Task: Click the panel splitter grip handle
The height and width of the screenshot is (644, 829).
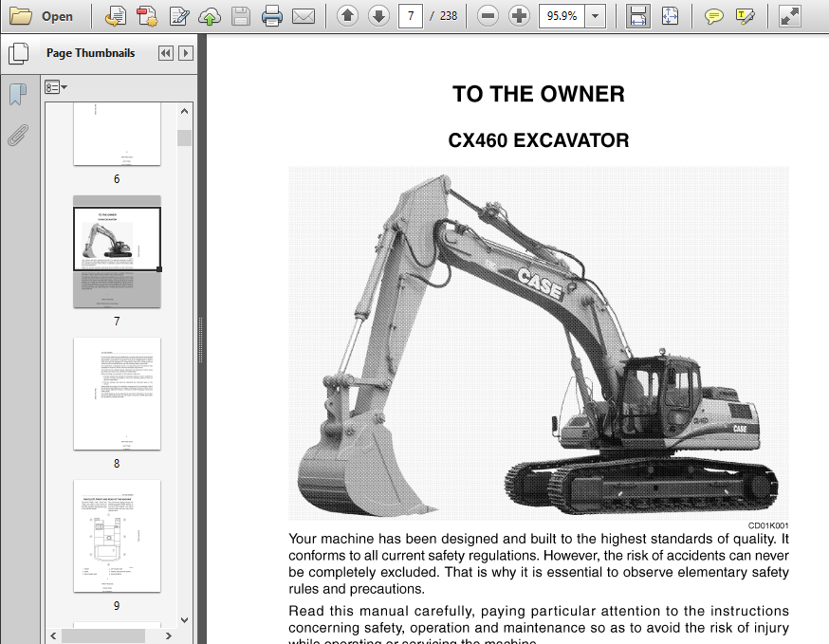Action: (x=201, y=340)
